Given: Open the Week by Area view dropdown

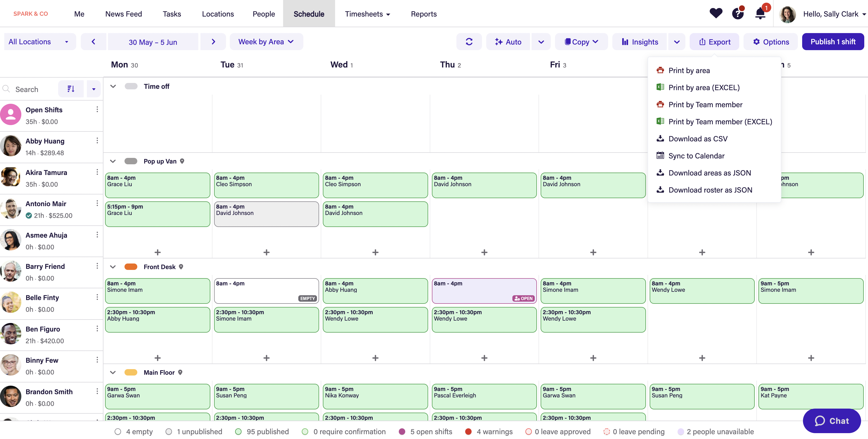Looking at the screenshot, I should coord(266,41).
